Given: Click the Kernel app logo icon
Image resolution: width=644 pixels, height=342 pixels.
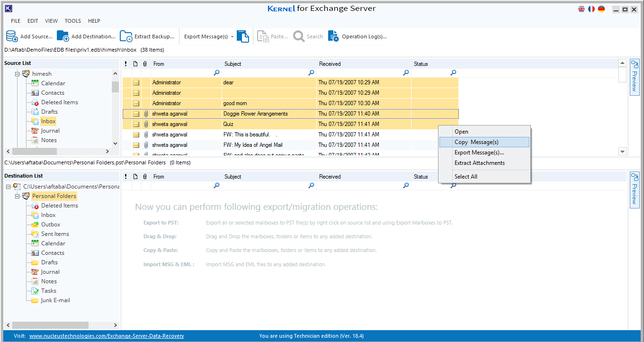Looking at the screenshot, I should (x=8, y=9).
